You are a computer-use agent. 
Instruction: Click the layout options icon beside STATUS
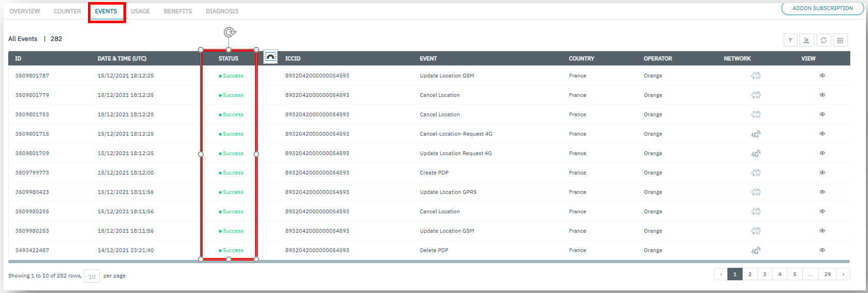click(x=270, y=57)
